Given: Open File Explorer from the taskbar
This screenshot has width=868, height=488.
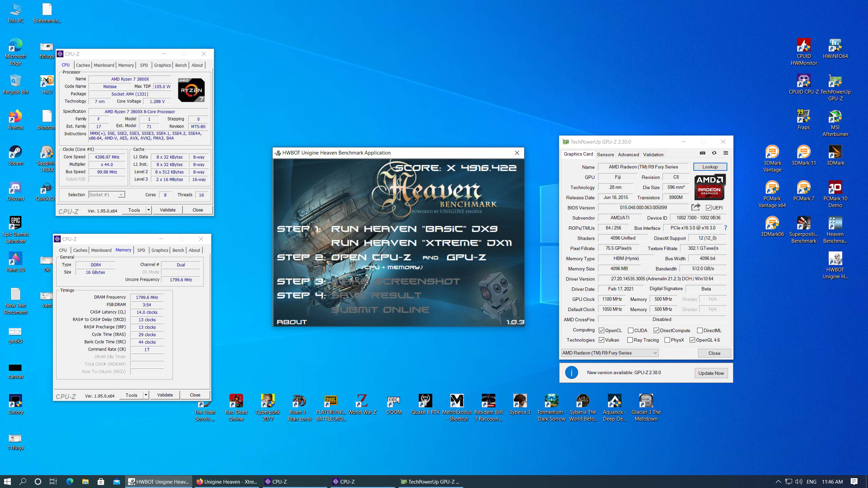Looking at the screenshot, I should (85, 481).
